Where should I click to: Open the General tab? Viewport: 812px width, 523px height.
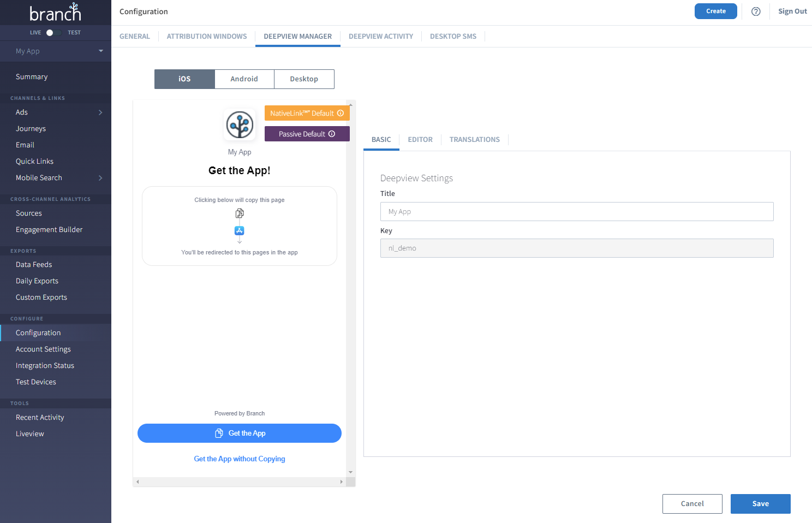(x=135, y=37)
